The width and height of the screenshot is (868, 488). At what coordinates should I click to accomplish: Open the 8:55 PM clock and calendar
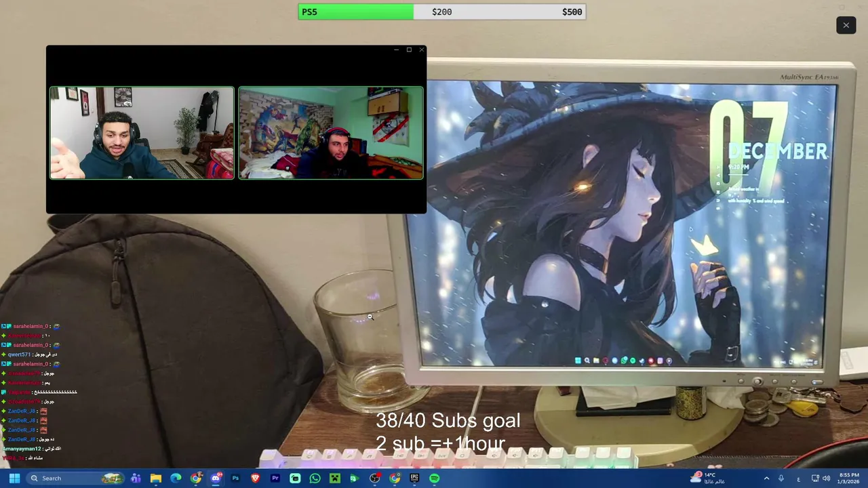[x=849, y=479]
